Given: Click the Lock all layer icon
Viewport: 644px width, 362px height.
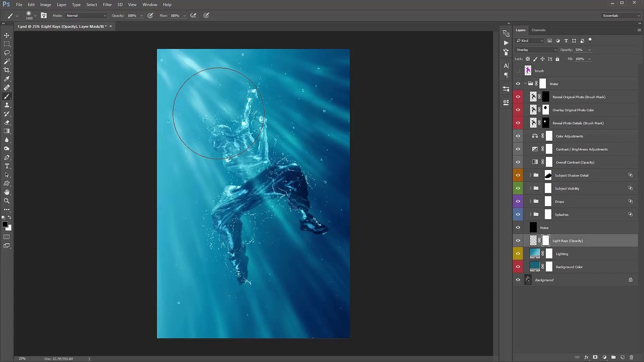Looking at the screenshot, I should click(557, 59).
